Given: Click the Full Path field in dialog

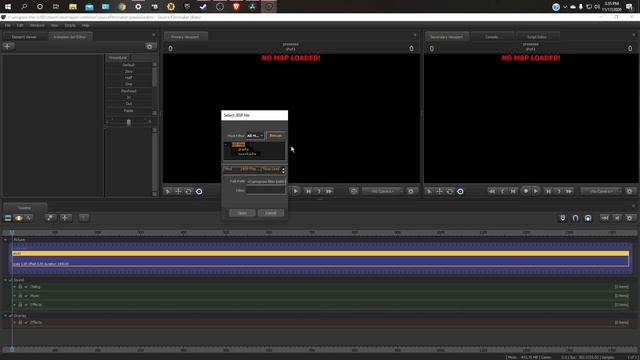Looking at the screenshot, I should pyautogui.click(x=265, y=181).
